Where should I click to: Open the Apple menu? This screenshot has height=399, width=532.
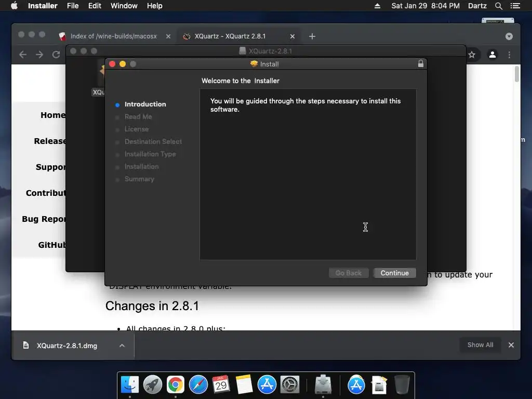coord(14,6)
